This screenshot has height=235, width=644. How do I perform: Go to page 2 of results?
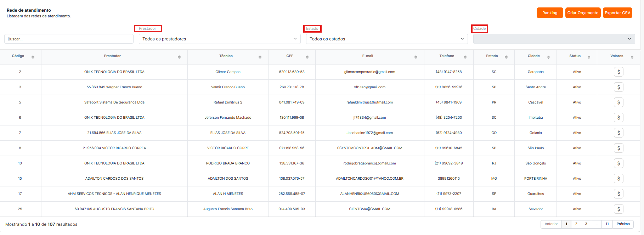(x=576, y=224)
